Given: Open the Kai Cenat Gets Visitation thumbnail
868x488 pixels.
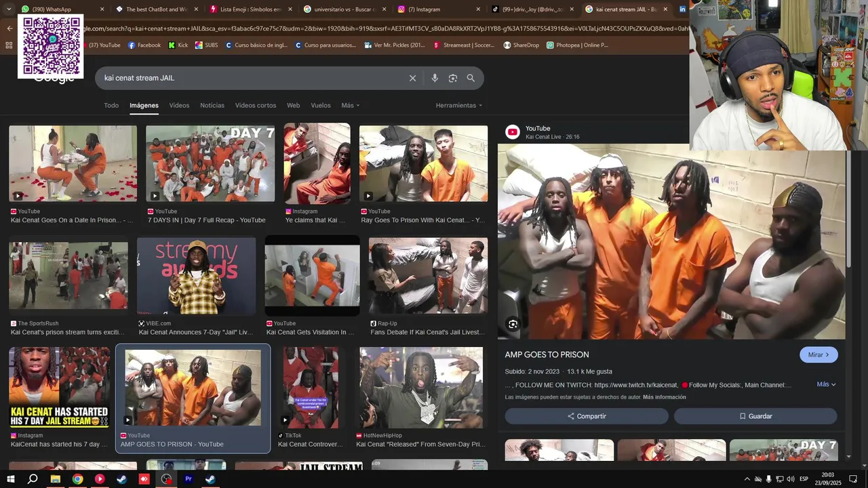Looking at the screenshot, I should coord(312,276).
